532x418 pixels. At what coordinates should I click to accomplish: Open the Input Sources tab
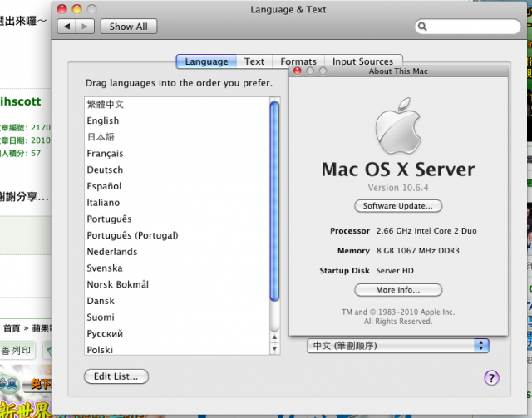362,61
